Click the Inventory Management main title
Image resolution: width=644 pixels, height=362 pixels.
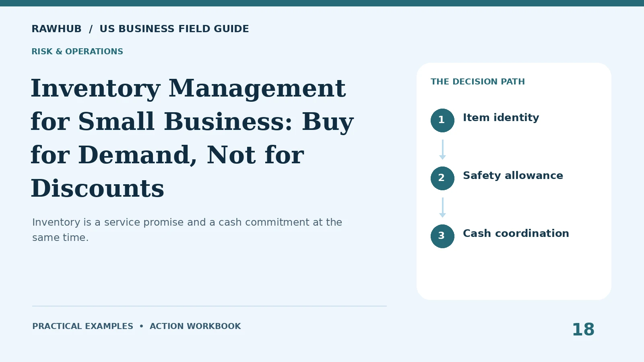click(x=192, y=138)
